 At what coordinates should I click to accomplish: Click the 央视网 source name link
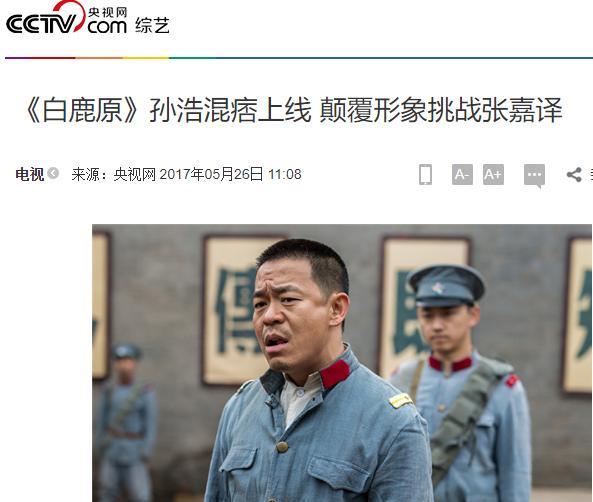pos(135,174)
